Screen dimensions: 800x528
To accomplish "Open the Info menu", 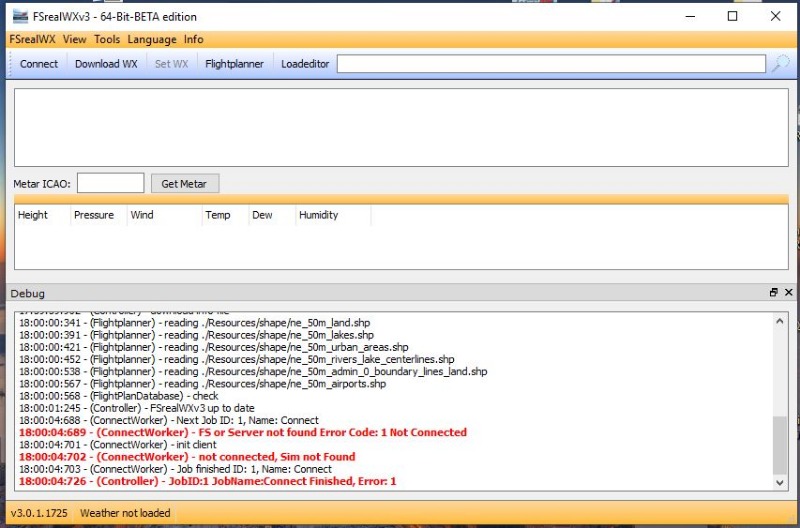I will point(193,39).
